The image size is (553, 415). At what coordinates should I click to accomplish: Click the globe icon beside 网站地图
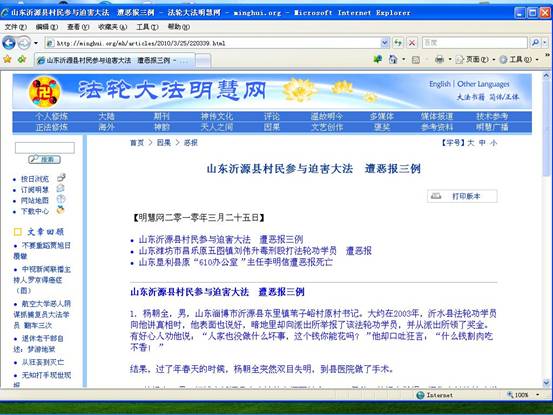coord(61,199)
